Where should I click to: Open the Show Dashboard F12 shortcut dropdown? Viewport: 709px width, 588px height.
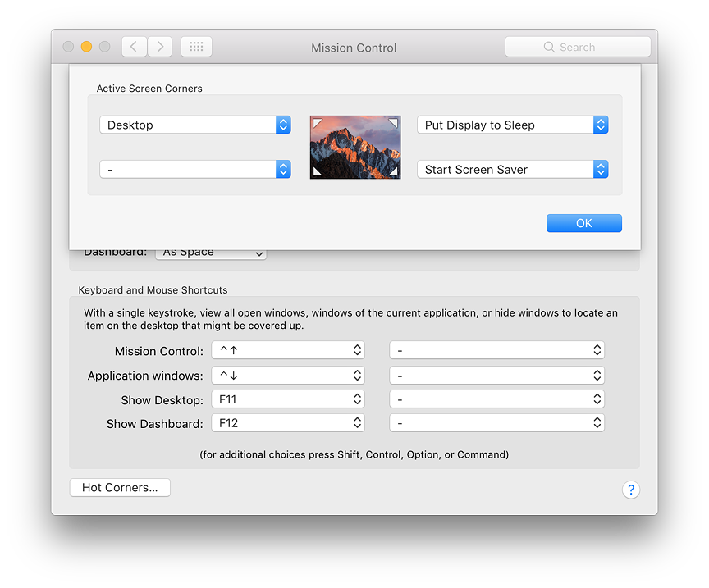tap(288, 423)
